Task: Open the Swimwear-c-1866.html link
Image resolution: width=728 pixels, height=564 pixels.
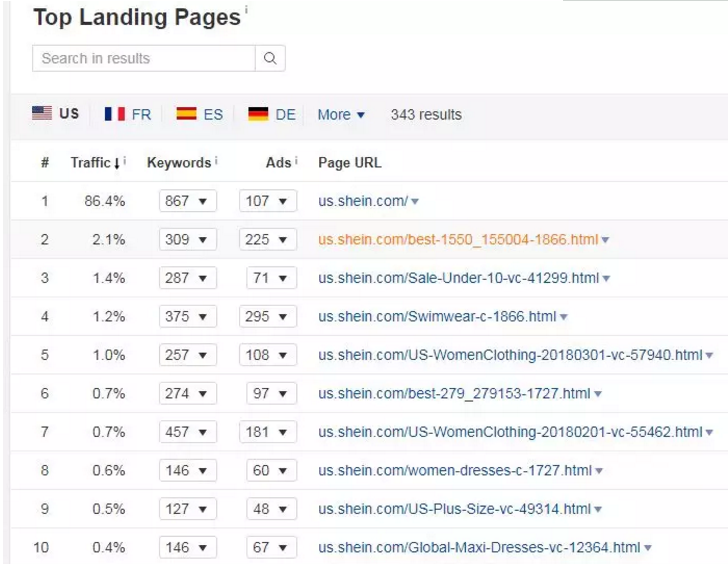Action: coord(437,317)
